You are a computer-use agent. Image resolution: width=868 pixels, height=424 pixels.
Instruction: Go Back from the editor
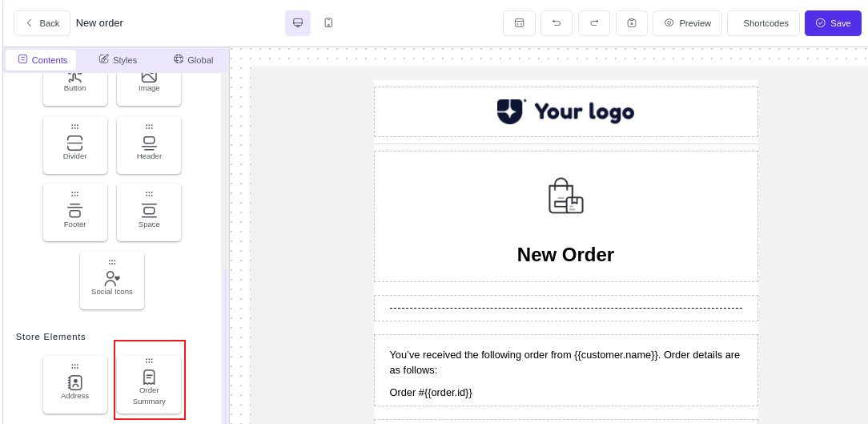pyautogui.click(x=42, y=23)
